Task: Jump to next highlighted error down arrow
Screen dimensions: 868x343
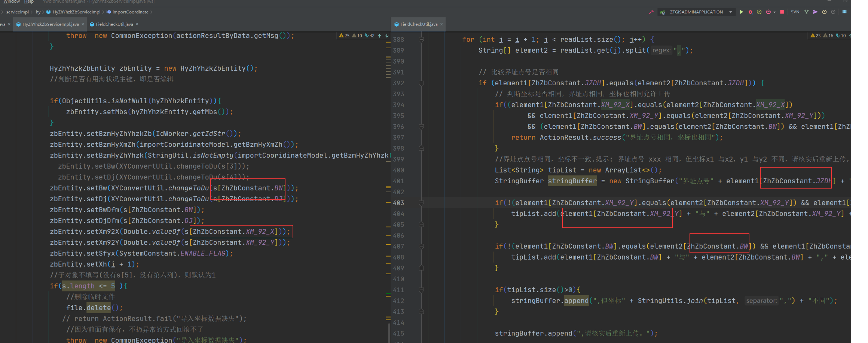Action: [x=387, y=36]
